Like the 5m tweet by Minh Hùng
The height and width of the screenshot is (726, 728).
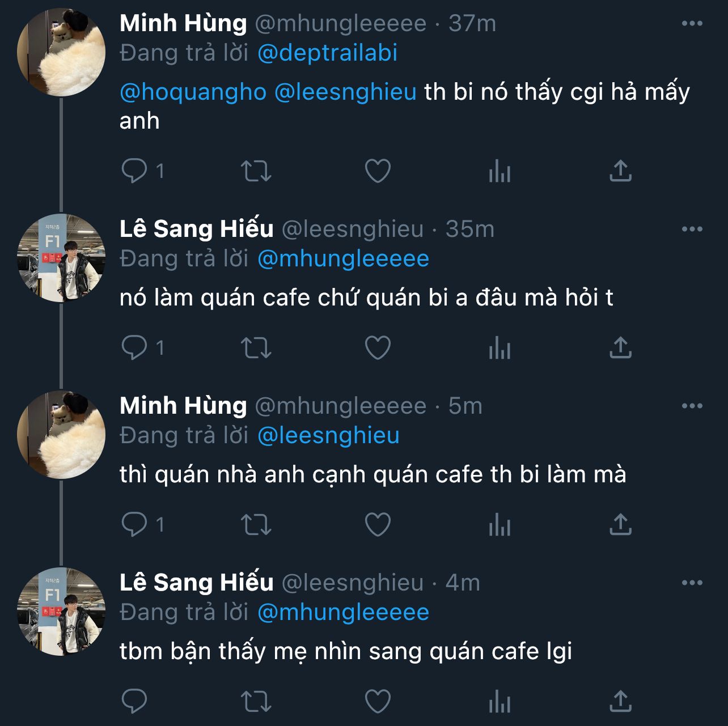pos(378,524)
